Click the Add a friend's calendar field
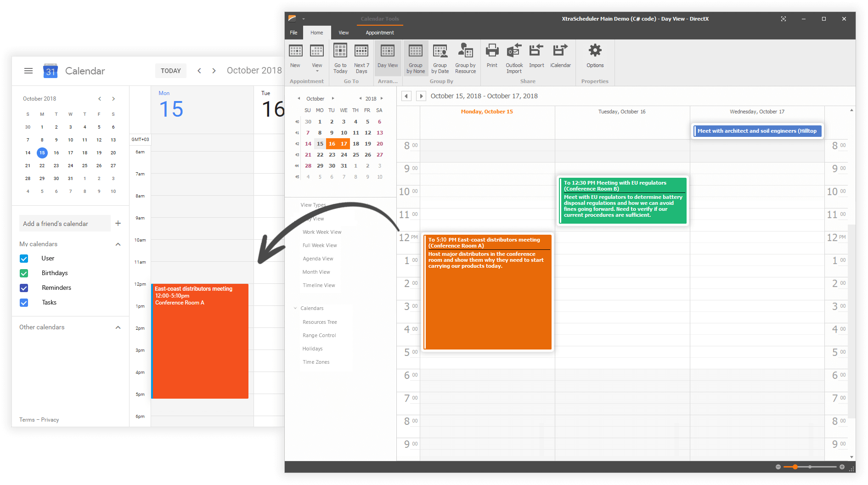Screen dimensions: 868x485 [65, 223]
